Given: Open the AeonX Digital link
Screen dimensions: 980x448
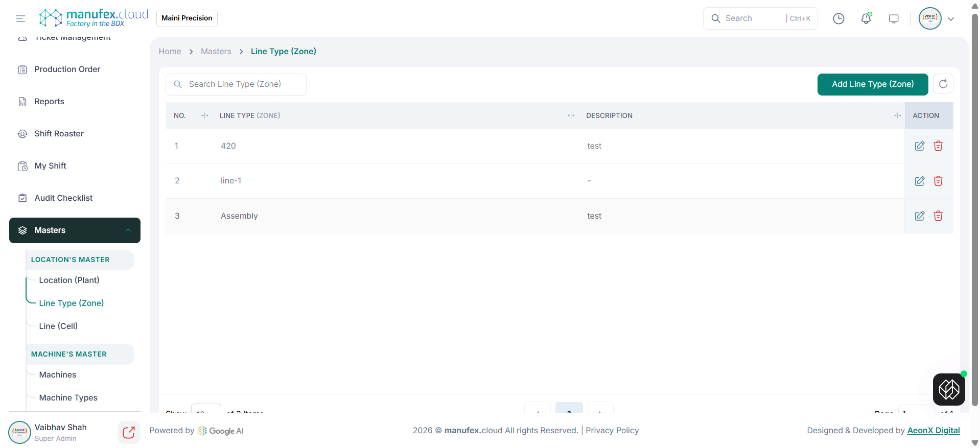Looking at the screenshot, I should tap(933, 431).
